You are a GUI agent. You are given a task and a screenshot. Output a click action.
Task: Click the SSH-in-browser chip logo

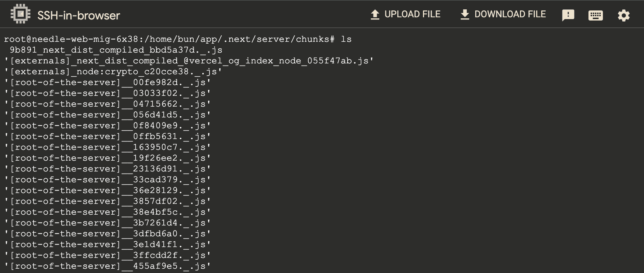click(x=20, y=14)
